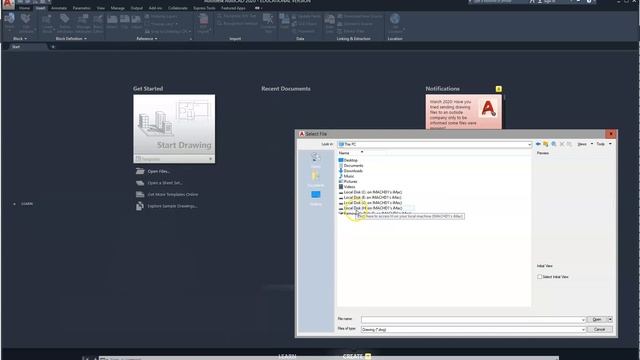This screenshot has width=640, height=360.
Task: Click the Cancel button in dialog
Action: tap(600, 329)
